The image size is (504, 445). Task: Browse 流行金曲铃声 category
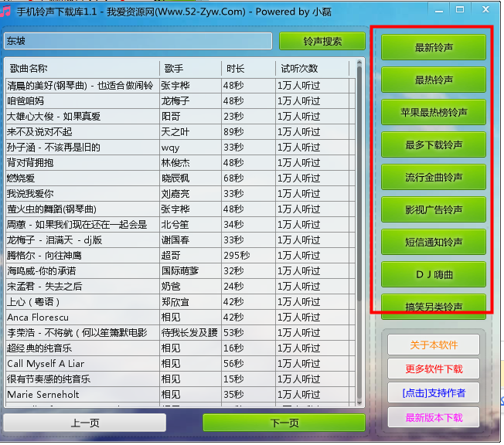[x=434, y=177]
